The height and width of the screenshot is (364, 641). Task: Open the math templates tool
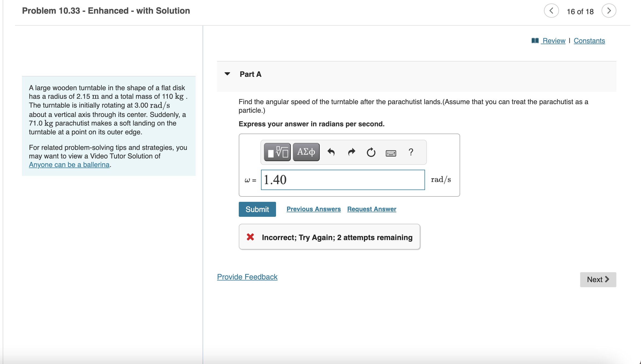tap(277, 152)
